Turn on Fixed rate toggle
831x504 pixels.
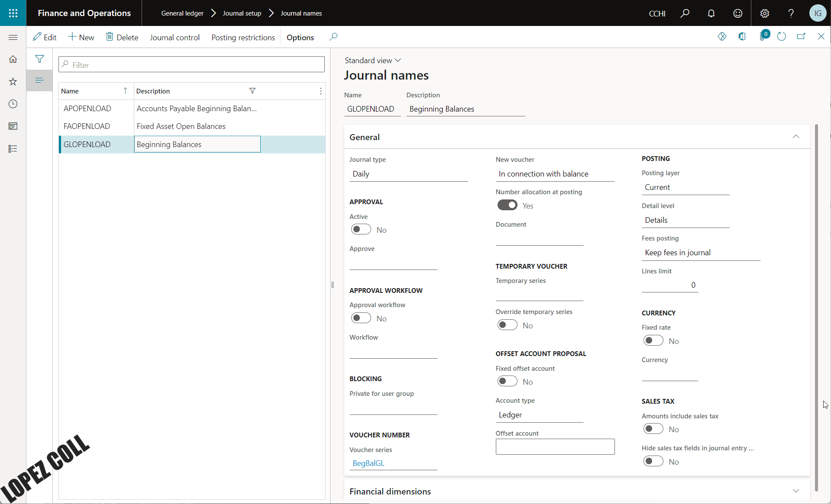coord(653,340)
